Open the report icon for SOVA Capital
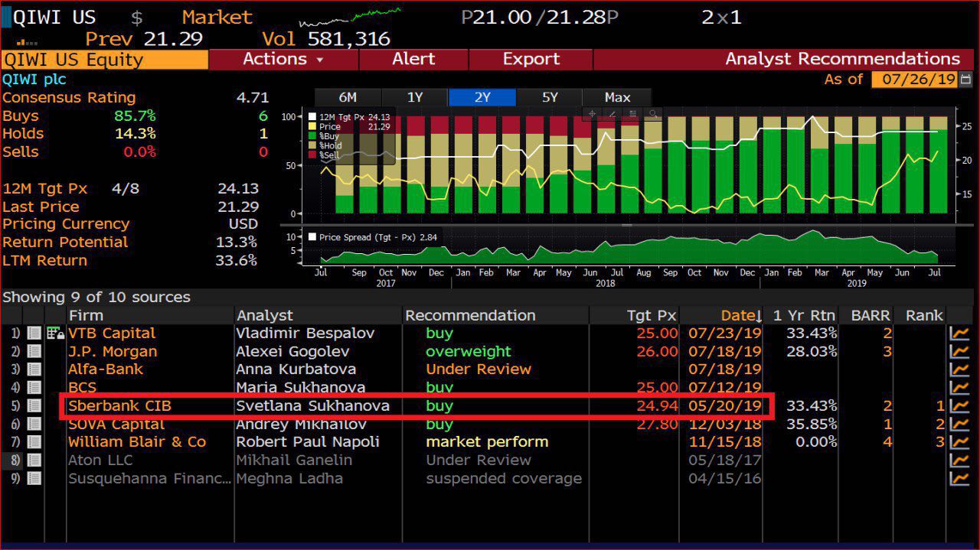The height and width of the screenshot is (550, 980). [34, 424]
